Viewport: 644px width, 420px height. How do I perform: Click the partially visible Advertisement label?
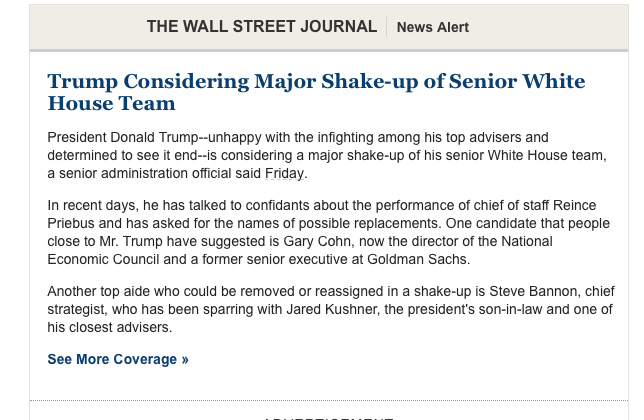[329, 418]
